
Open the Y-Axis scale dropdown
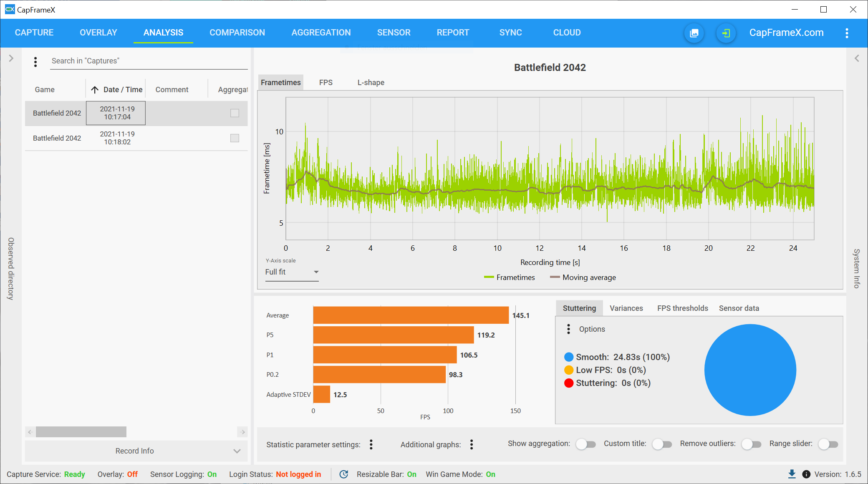[292, 272]
